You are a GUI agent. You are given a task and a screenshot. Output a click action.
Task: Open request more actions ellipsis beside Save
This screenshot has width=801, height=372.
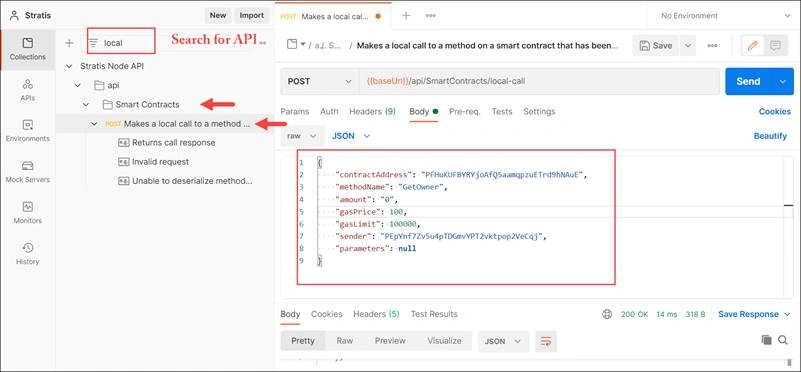(712, 45)
